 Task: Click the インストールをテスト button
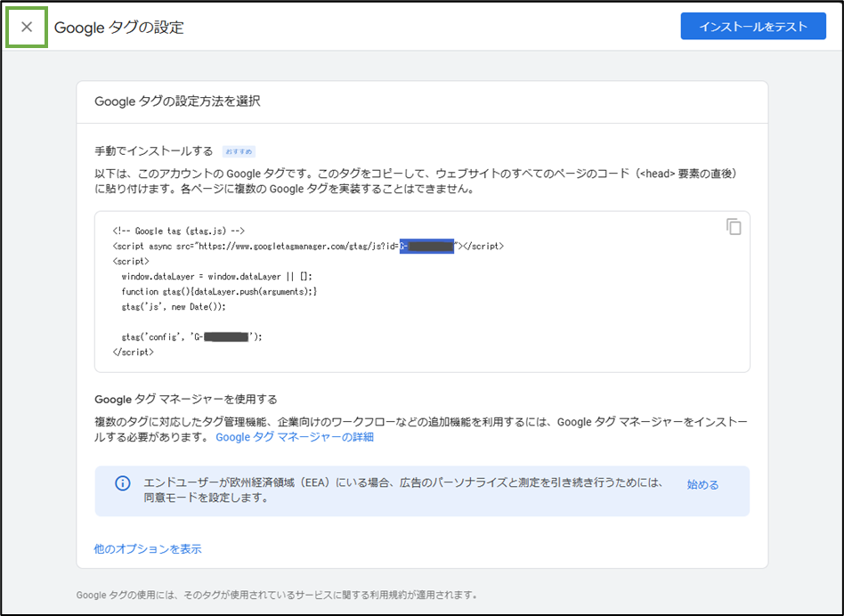pyautogui.click(x=753, y=27)
